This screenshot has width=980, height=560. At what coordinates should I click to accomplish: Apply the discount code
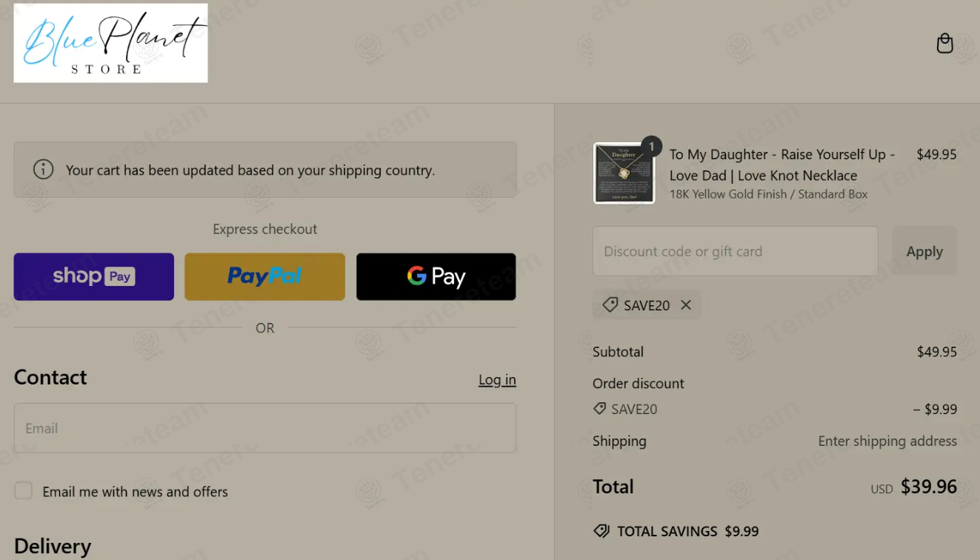(924, 252)
